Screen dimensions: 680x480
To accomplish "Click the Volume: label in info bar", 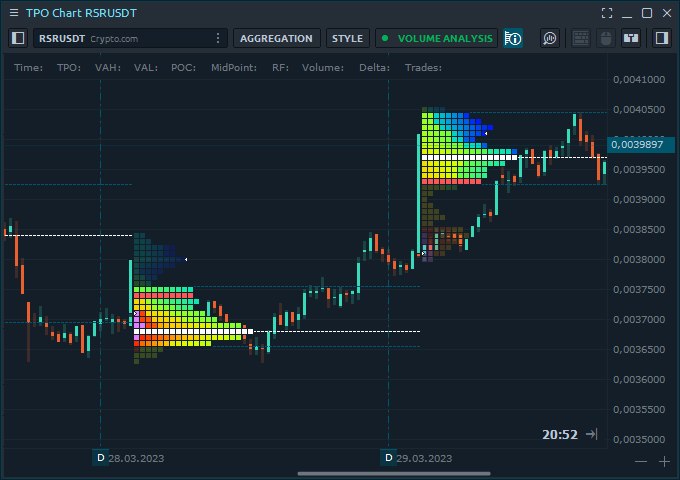I will coord(323,68).
